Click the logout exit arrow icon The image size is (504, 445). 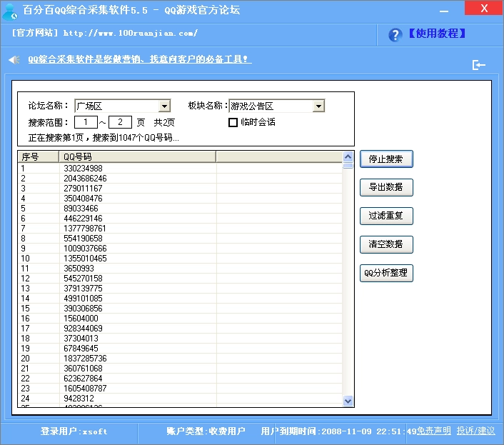click(x=478, y=65)
